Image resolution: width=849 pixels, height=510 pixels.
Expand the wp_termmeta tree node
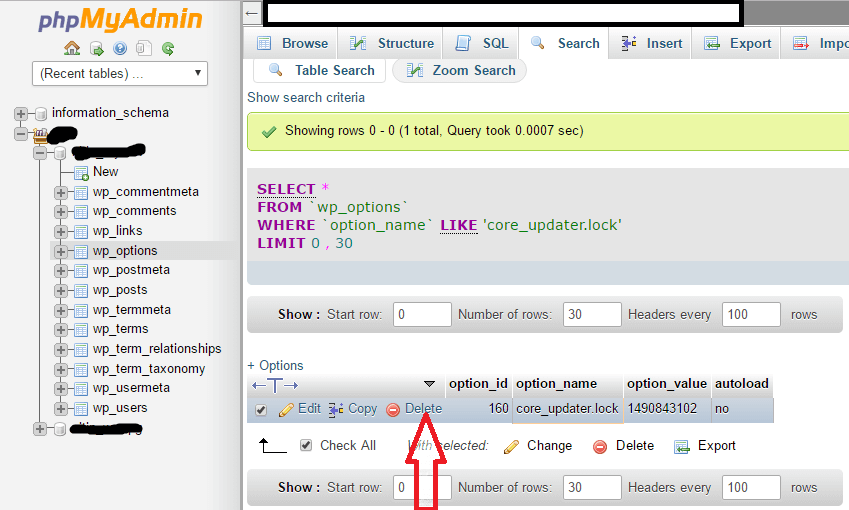(x=61, y=310)
